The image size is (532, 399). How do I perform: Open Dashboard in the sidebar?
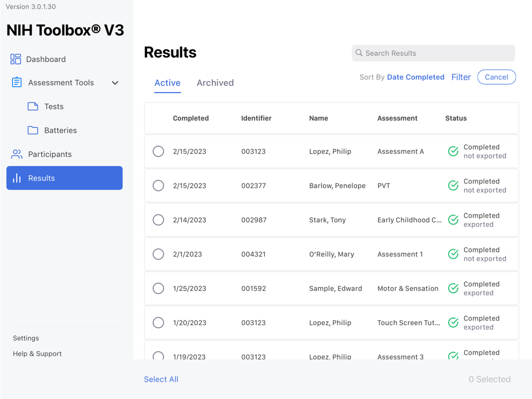click(46, 59)
